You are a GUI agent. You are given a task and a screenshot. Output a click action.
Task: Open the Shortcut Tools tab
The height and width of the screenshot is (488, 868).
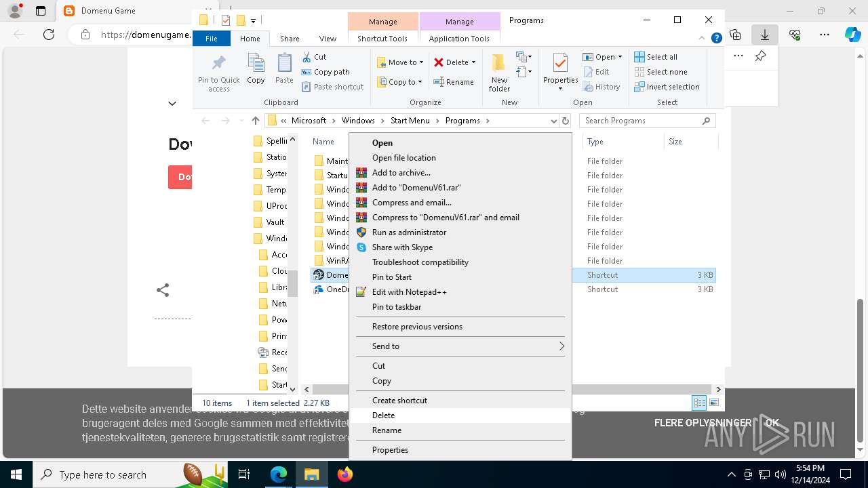click(382, 39)
